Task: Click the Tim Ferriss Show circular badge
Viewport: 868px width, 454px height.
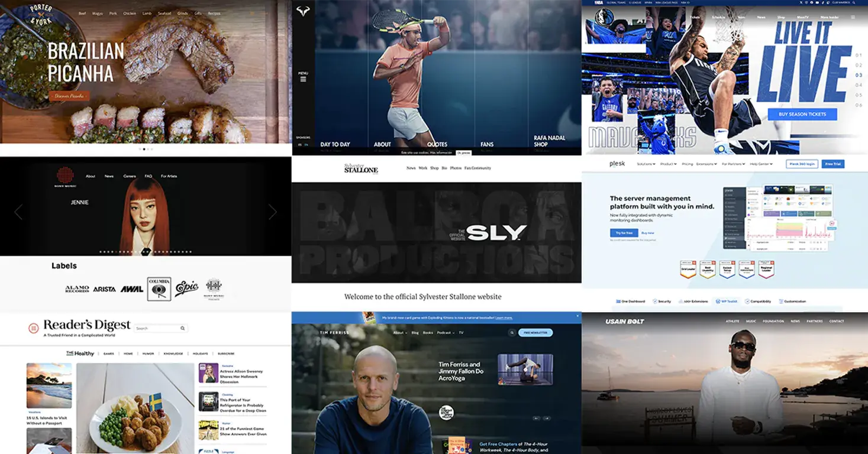Action: [446, 413]
